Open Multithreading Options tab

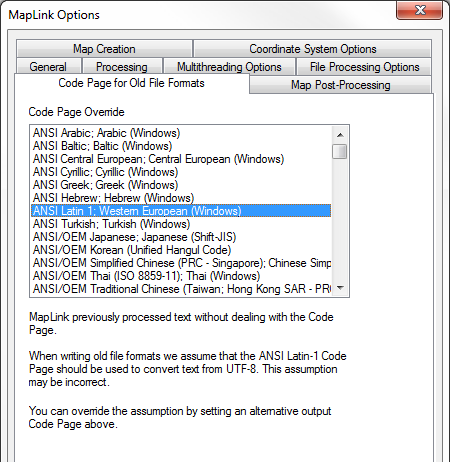[229, 66]
